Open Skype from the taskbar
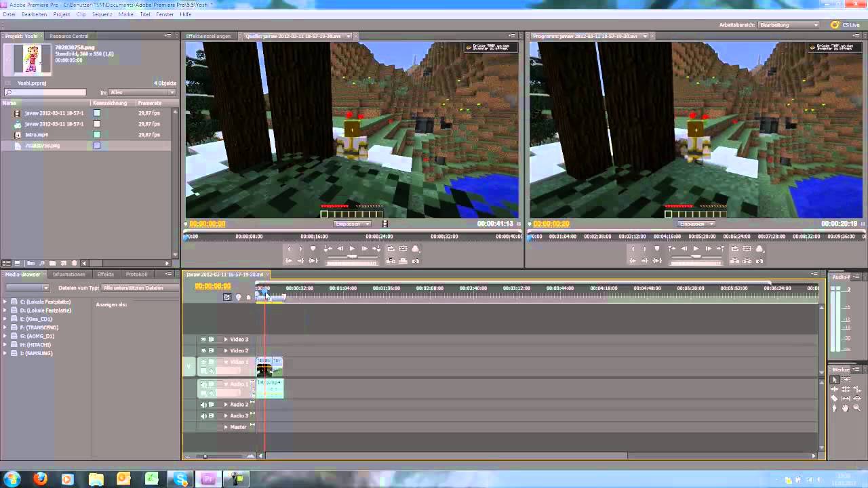 coord(180,479)
